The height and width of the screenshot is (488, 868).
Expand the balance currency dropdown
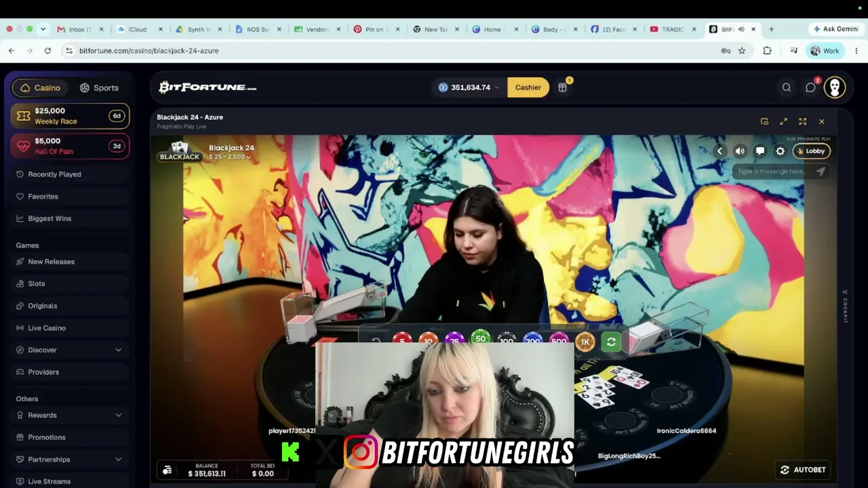click(x=496, y=87)
